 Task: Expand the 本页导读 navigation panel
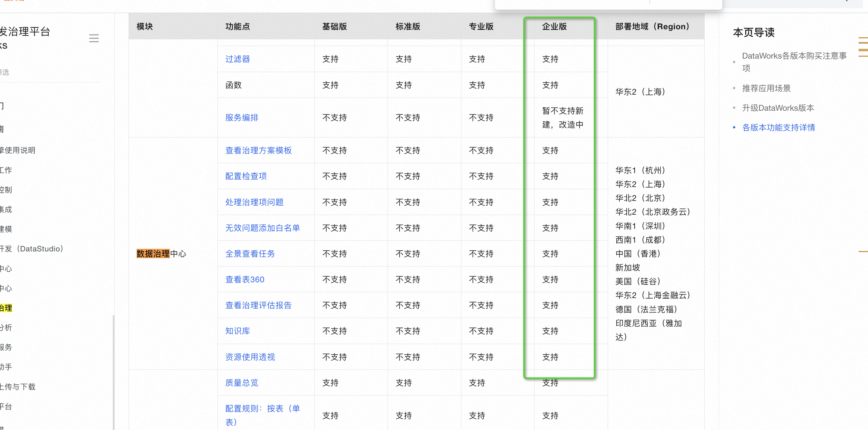coord(862,44)
